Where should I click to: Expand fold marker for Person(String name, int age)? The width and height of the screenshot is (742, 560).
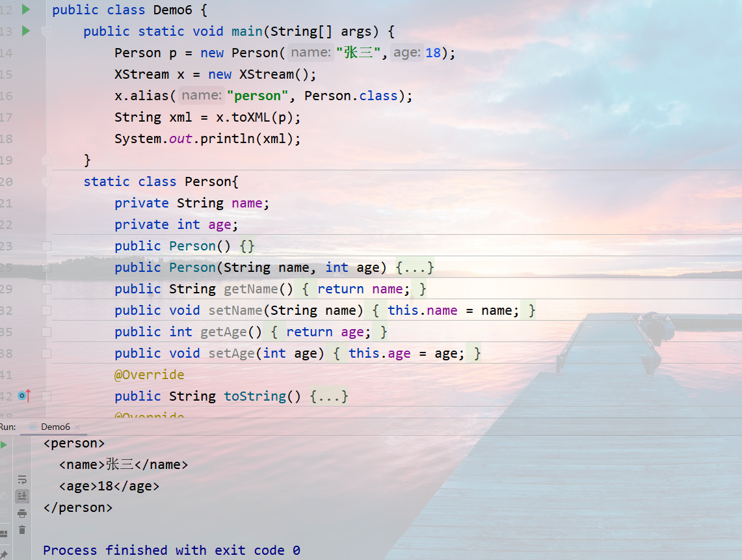[46, 267]
